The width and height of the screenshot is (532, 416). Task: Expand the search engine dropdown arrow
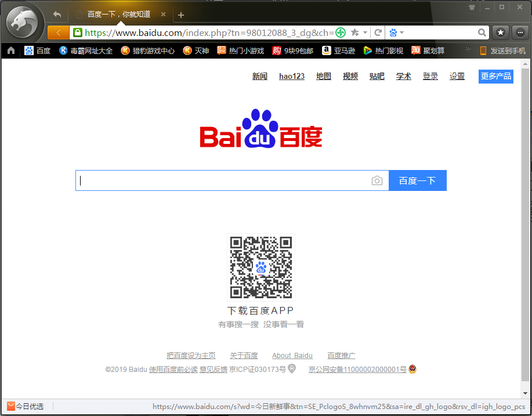click(402, 33)
